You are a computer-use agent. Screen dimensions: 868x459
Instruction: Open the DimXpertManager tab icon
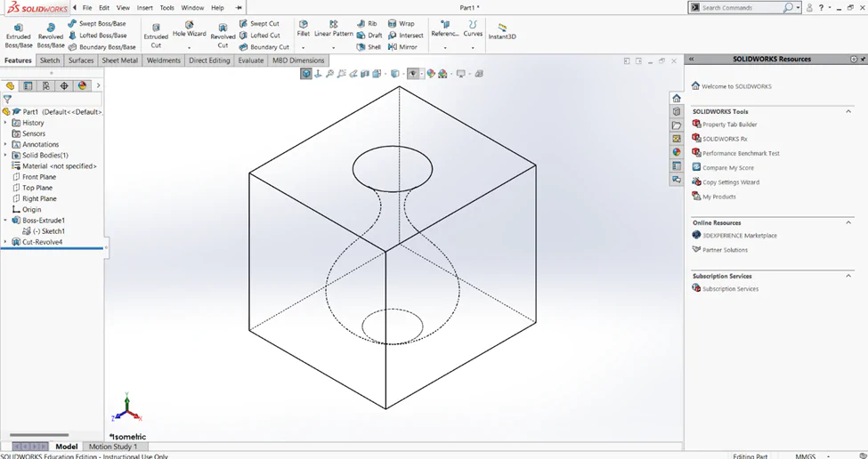(x=64, y=85)
